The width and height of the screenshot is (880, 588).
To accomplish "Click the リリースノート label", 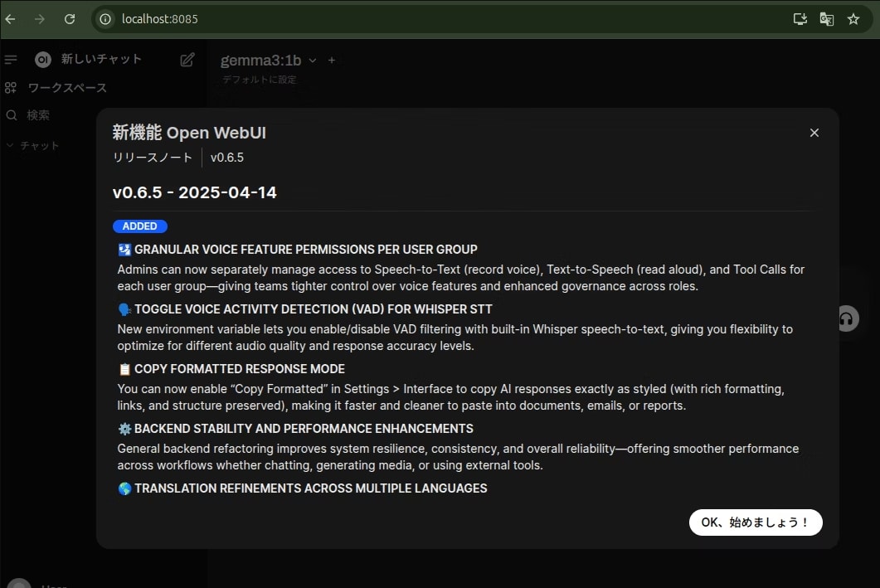I will (153, 158).
